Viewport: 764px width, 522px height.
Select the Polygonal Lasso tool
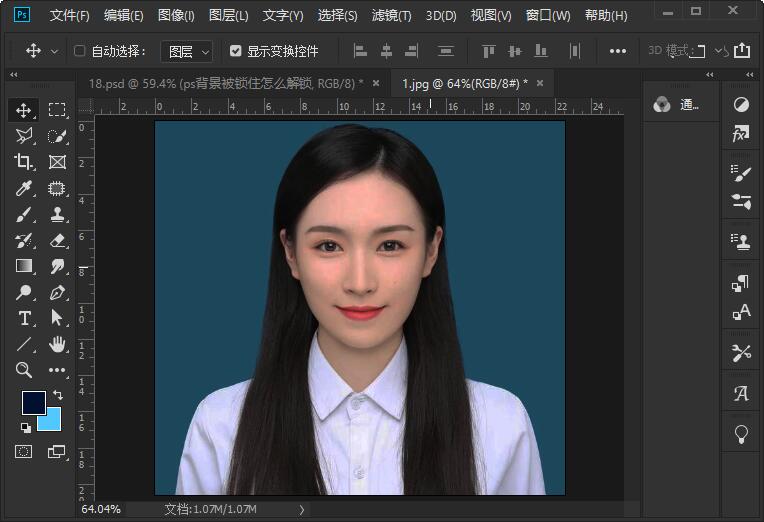(23, 136)
